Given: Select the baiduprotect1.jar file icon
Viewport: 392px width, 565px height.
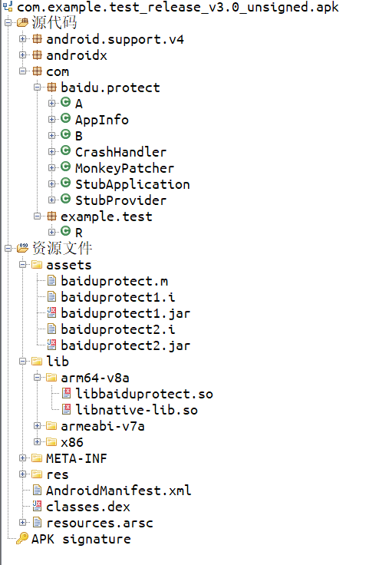Looking at the screenshot, I should pos(52,312).
